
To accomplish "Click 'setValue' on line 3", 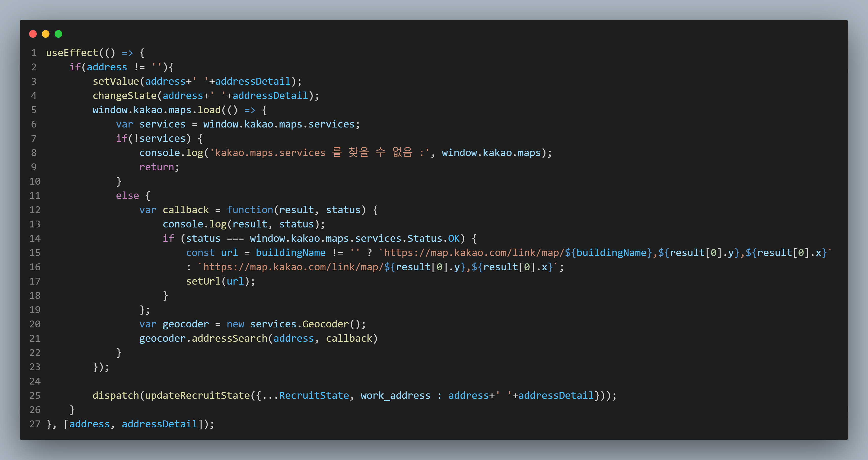I will point(116,82).
